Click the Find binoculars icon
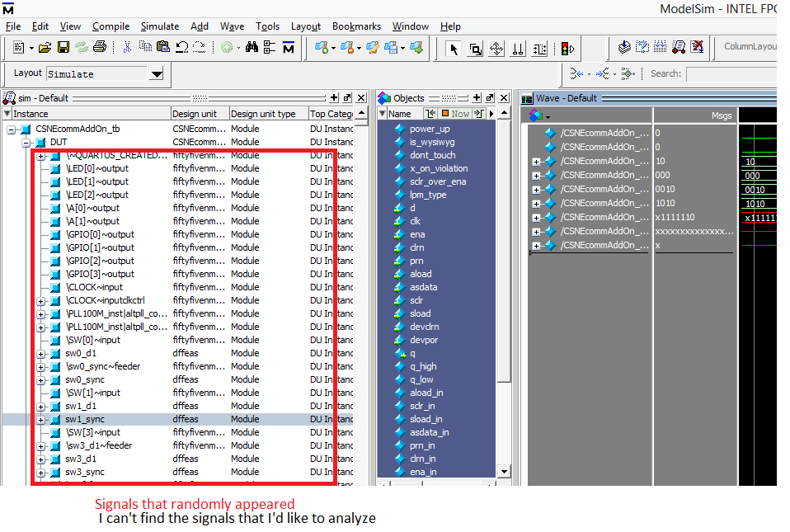The image size is (790, 532). pyautogui.click(x=252, y=47)
